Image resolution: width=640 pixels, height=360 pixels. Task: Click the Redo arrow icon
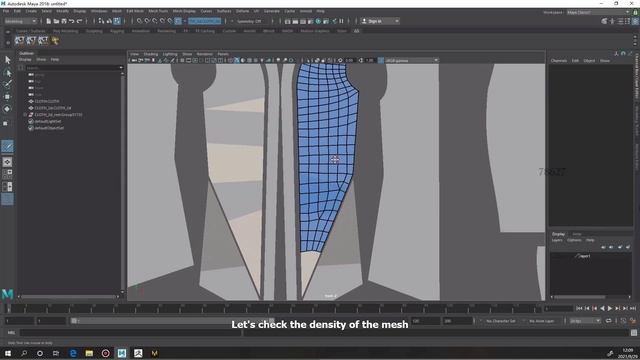(x=80, y=21)
